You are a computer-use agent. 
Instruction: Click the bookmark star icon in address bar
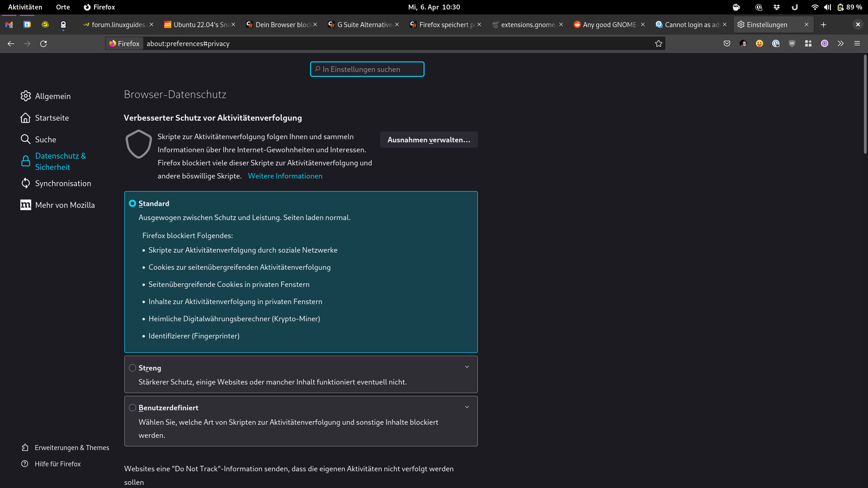click(658, 43)
